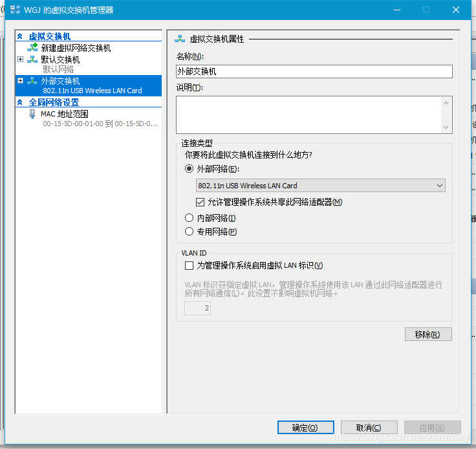The height and width of the screenshot is (449, 476).
Task: Collapse the 虚拟交换机 section chevron
Action: [x=20, y=36]
